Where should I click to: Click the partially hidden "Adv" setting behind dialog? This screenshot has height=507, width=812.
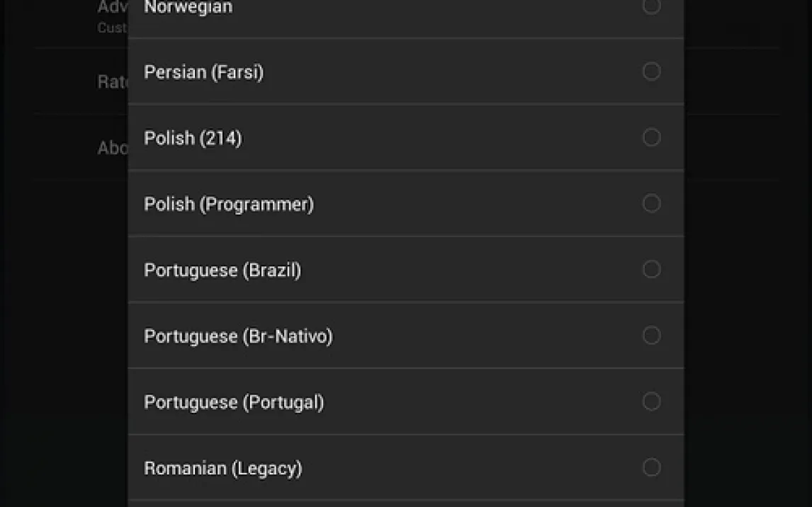tap(111, 8)
